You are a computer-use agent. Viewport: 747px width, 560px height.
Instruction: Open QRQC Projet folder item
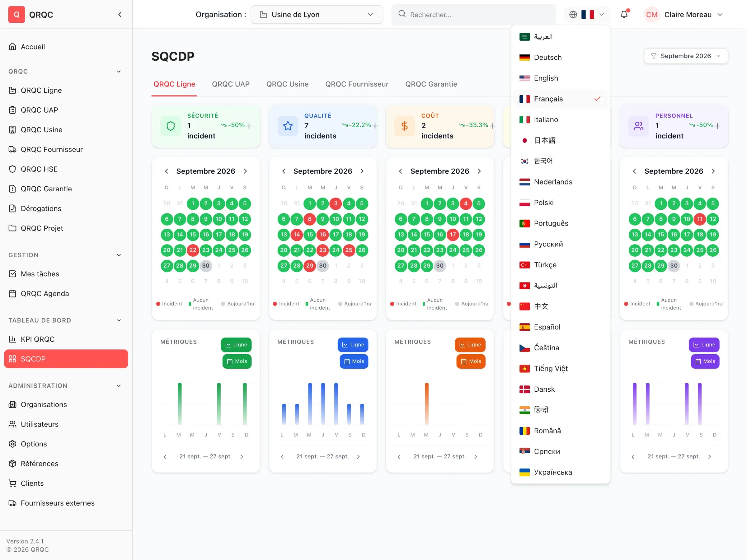click(x=66, y=228)
